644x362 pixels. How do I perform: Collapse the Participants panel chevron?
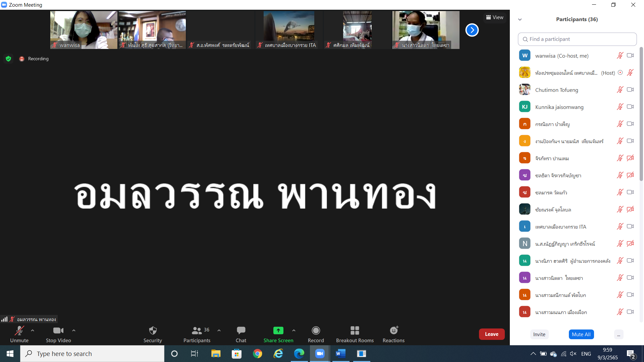[520, 19]
